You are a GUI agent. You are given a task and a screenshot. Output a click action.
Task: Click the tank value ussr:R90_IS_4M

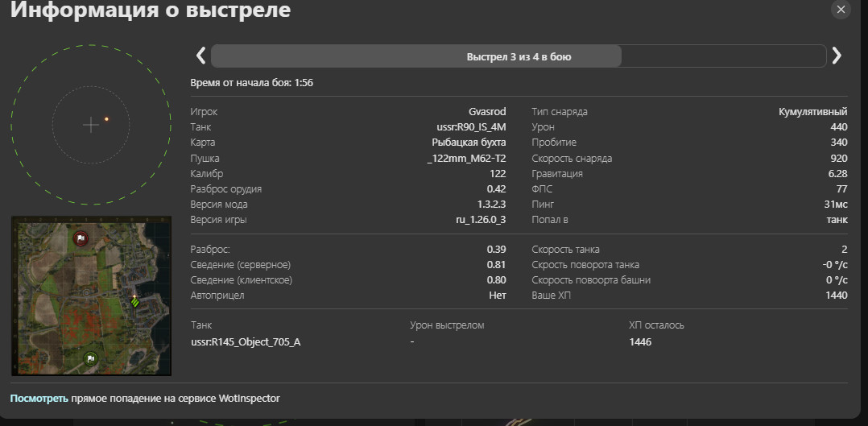pyautogui.click(x=467, y=127)
